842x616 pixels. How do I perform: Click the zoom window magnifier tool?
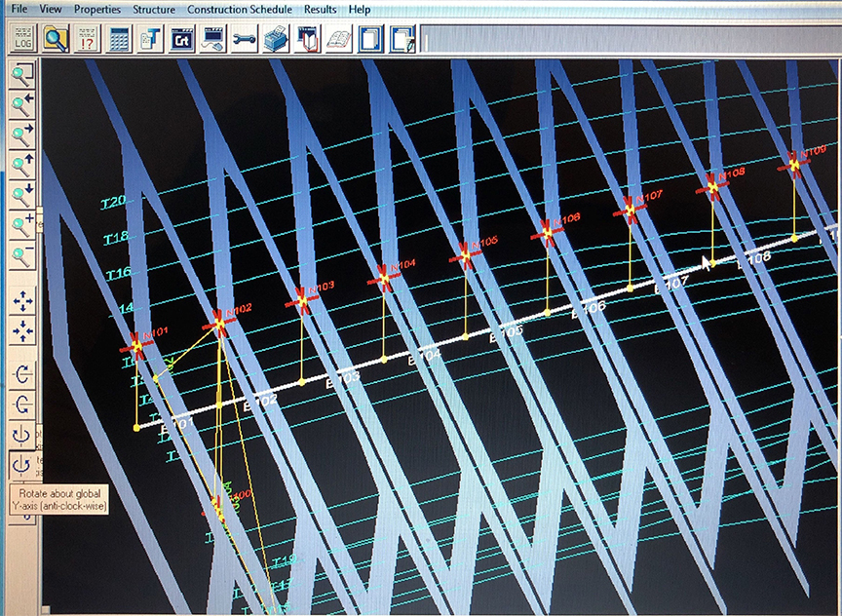(21, 74)
